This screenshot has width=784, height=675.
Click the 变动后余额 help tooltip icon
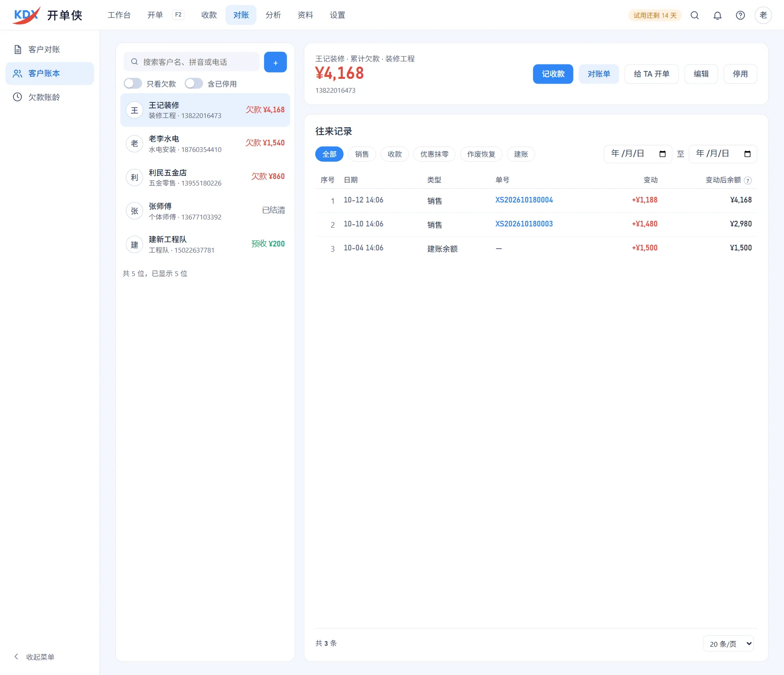coord(748,180)
